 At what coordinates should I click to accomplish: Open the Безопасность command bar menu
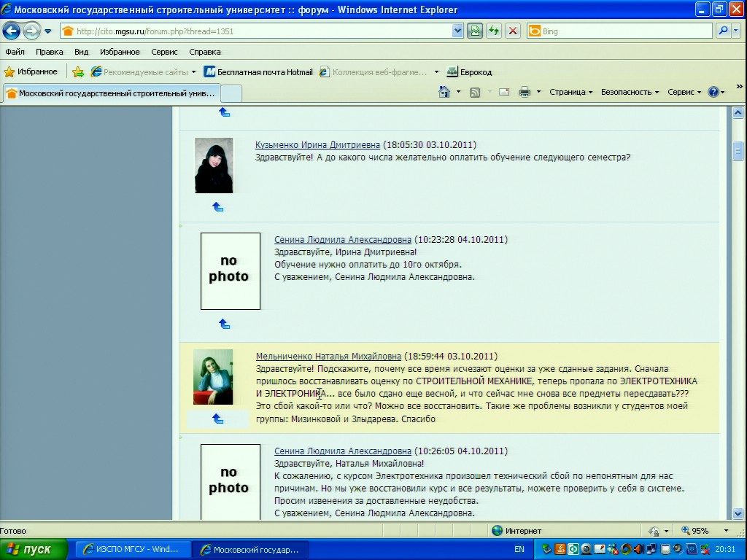pyautogui.click(x=630, y=92)
